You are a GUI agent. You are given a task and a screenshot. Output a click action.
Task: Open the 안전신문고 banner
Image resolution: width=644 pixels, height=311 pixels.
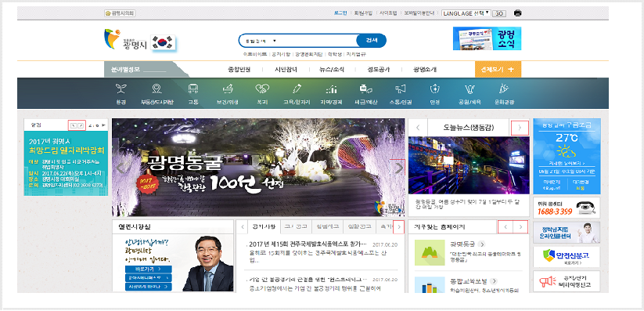pyautogui.click(x=567, y=257)
